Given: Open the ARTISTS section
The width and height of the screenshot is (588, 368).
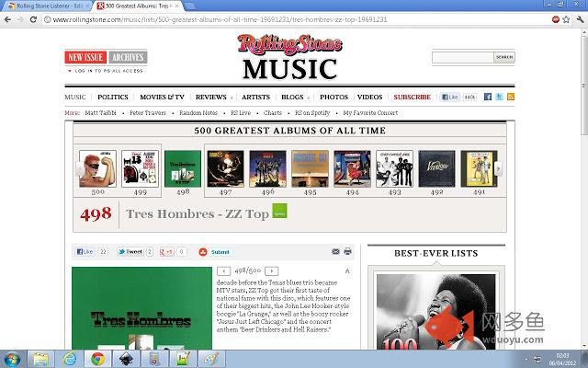Looking at the screenshot, I should [x=255, y=97].
